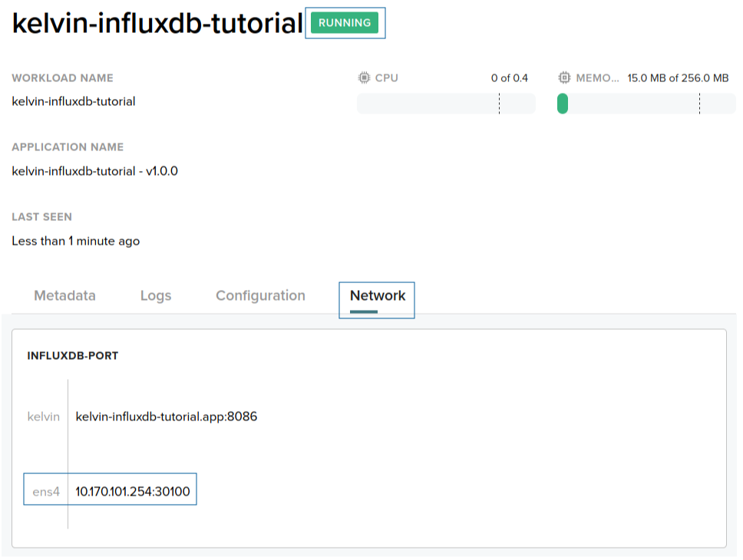Select the Network tab
Screen dimensions: 743x560
(378, 295)
